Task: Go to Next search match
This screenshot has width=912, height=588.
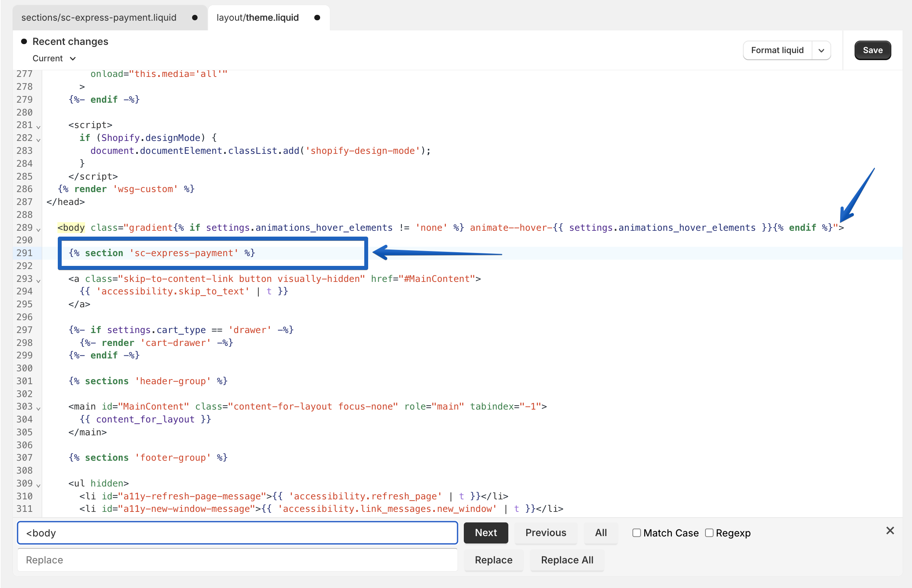Action: pos(486,533)
